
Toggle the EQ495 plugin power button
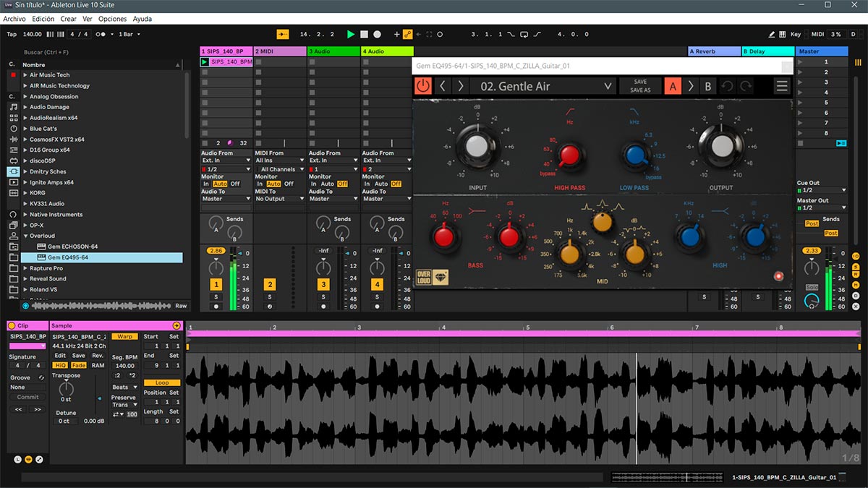[x=422, y=86]
